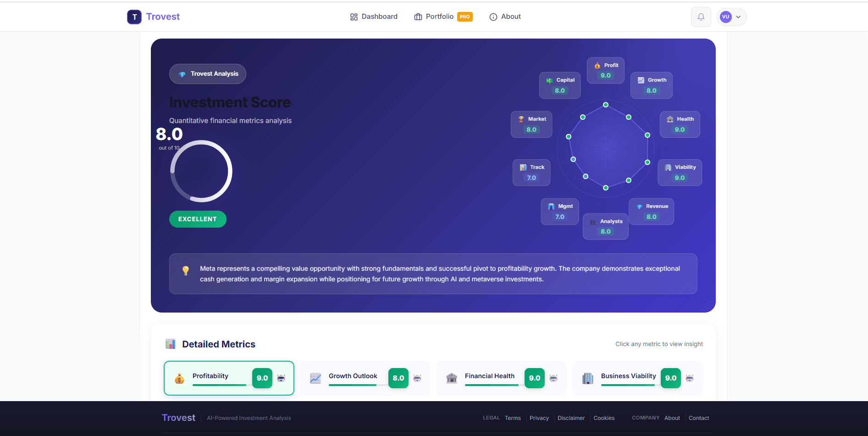Click the Trovest logo icon
The width and height of the screenshot is (868, 436).
click(x=134, y=17)
